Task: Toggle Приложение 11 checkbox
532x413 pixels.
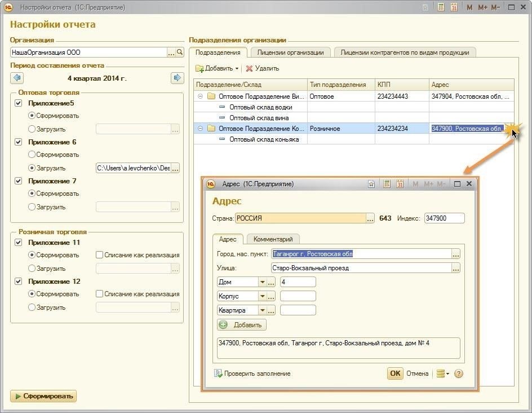Action: [x=19, y=243]
